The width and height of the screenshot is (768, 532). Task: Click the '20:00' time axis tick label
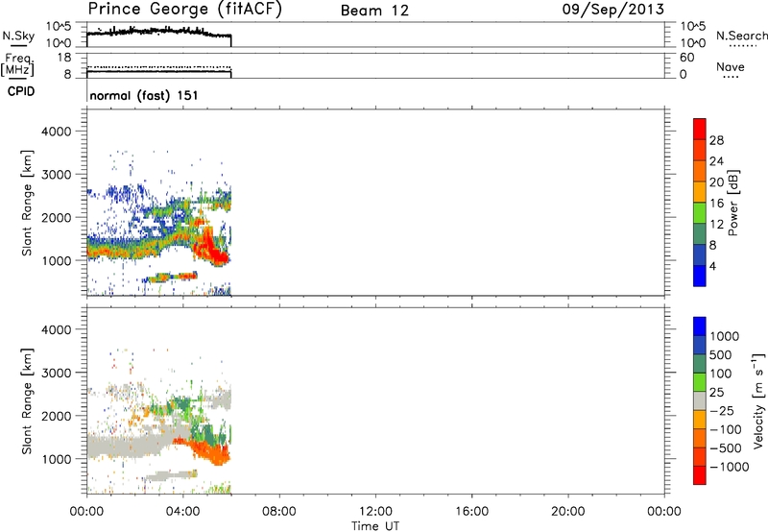[568, 512]
